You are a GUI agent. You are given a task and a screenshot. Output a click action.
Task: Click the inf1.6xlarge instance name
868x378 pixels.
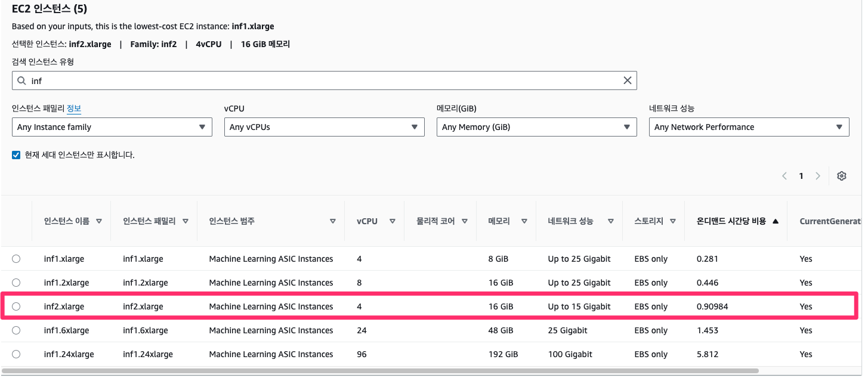click(x=66, y=330)
